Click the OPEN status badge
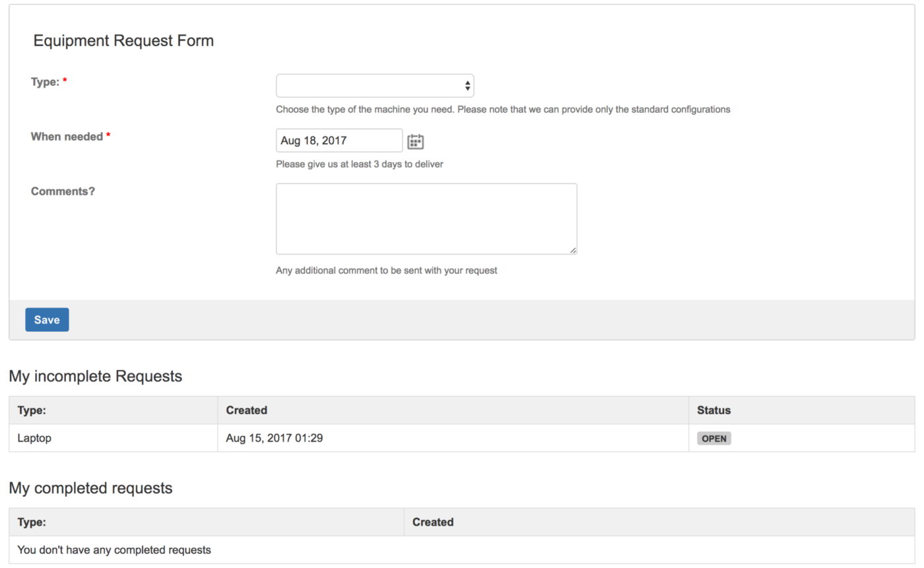The image size is (924, 568). click(713, 438)
